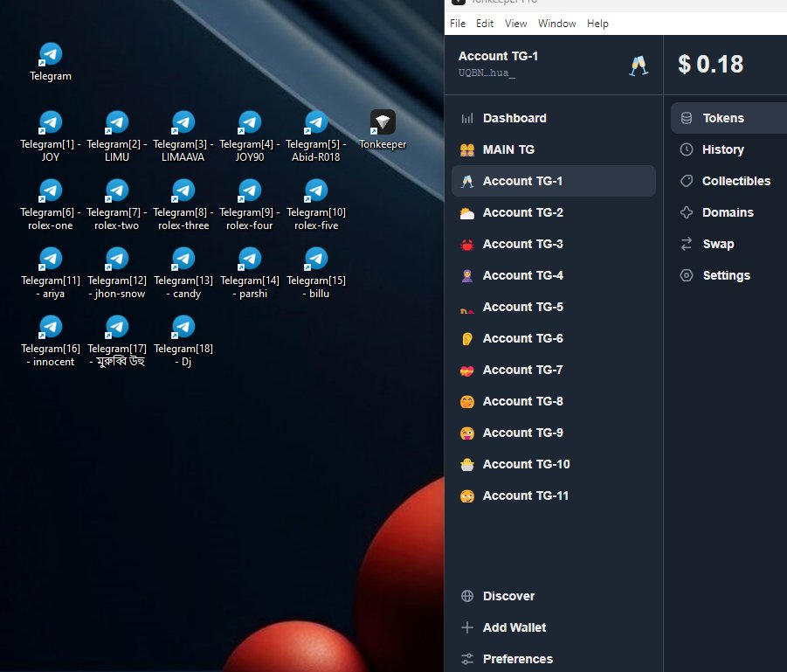This screenshot has height=672, width=787.
Task: Select wallet Account TG-1
Action: 554,181
